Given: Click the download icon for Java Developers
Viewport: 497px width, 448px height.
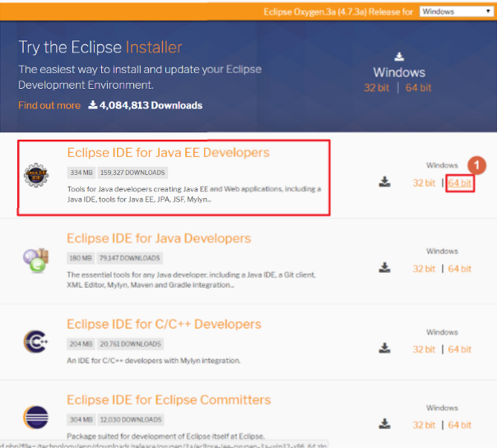Looking at the screenshot, I should coord(384,267).
